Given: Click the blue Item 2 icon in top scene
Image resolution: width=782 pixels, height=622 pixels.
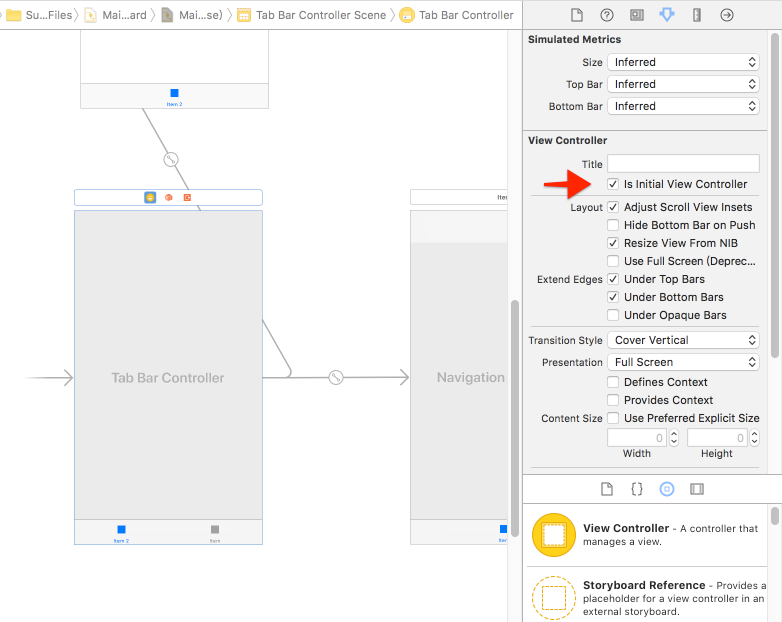Looking at the screenshot, I should pos(175,93).
